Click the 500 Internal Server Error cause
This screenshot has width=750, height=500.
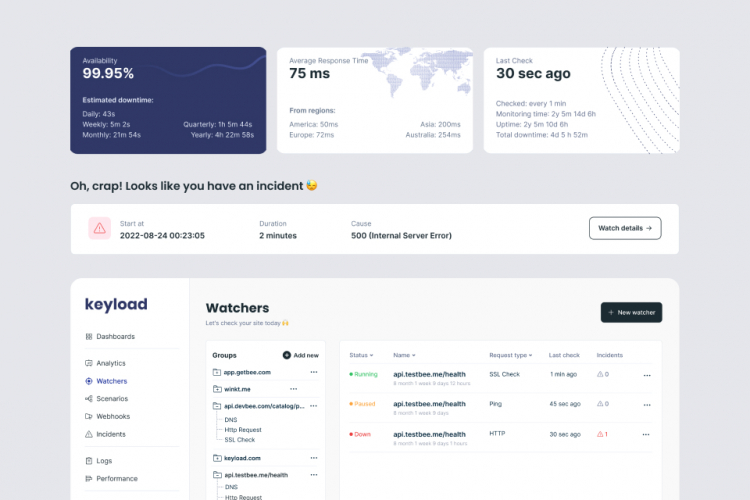401,235
